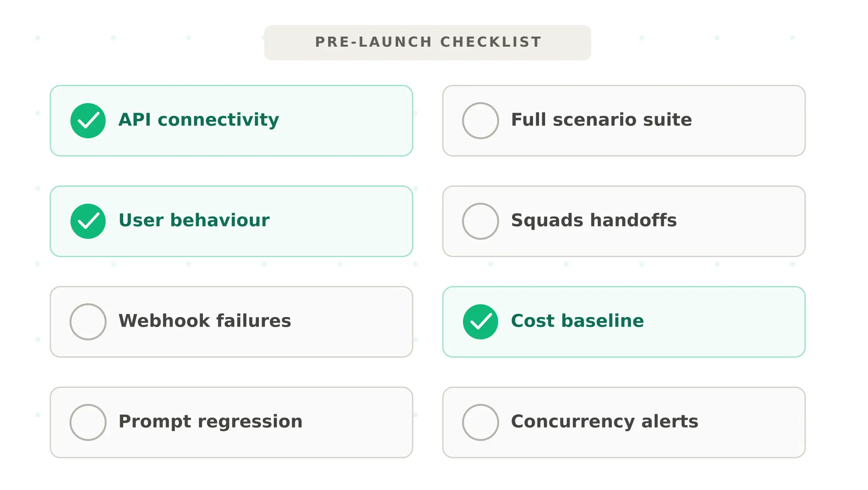Select the User behaviour label text
This screenshot has width=868, height=490.
click(x=194, y=220)
